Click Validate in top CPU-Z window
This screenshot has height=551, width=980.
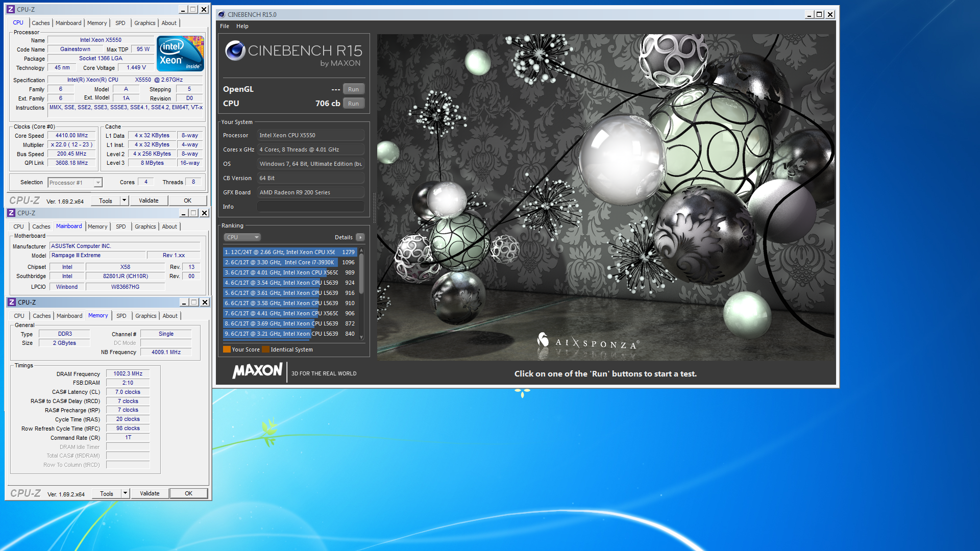(x=149, y=201)
